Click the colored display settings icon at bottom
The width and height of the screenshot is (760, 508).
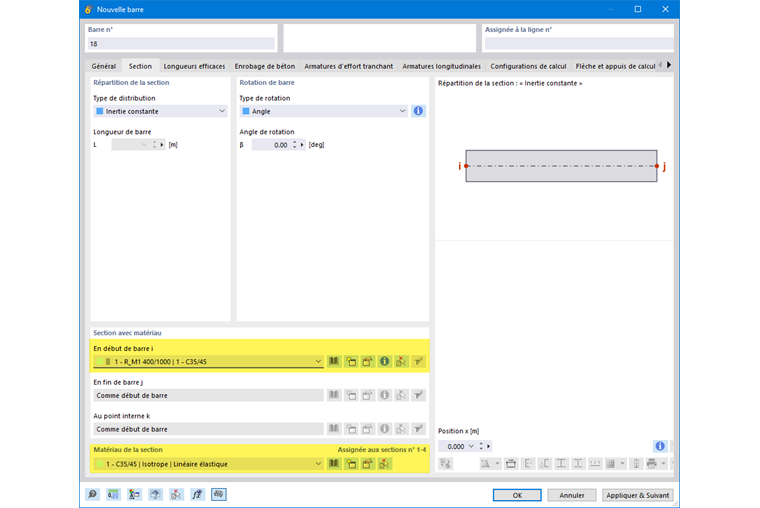[x=134, y=494]
